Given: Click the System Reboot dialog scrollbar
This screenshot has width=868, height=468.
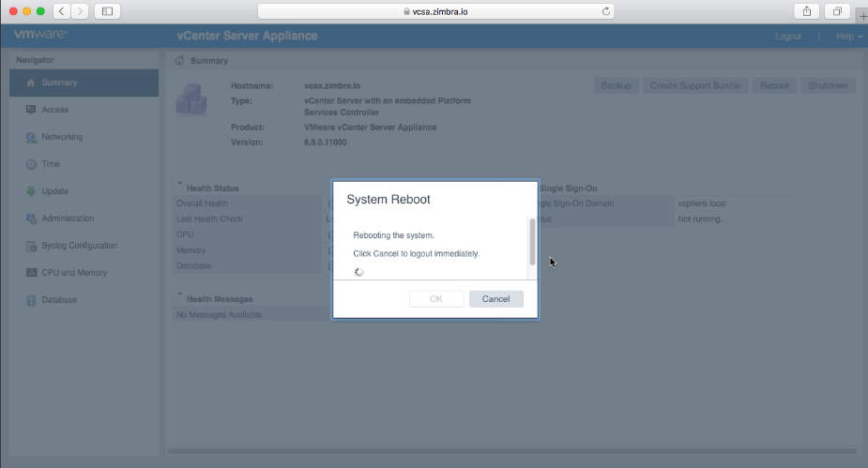Looking at the screenshot, I should pyautogui.click(x=533, y=242).
